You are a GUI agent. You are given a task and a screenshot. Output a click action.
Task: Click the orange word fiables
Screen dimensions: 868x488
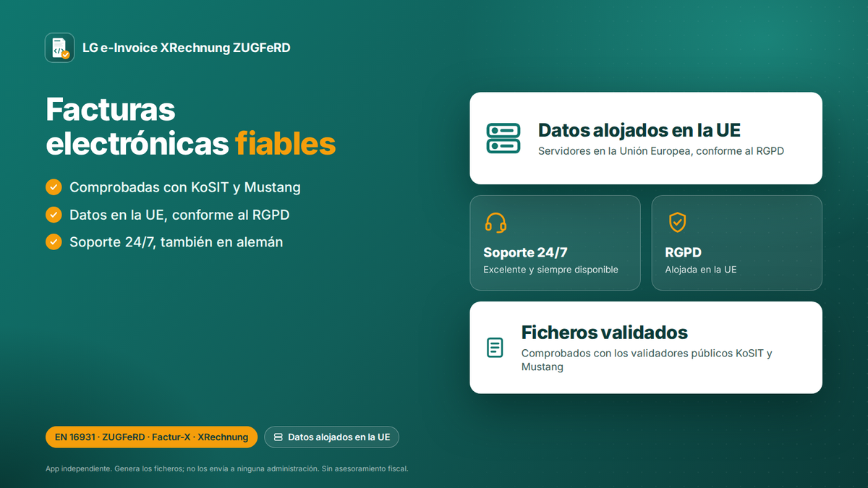286,143
